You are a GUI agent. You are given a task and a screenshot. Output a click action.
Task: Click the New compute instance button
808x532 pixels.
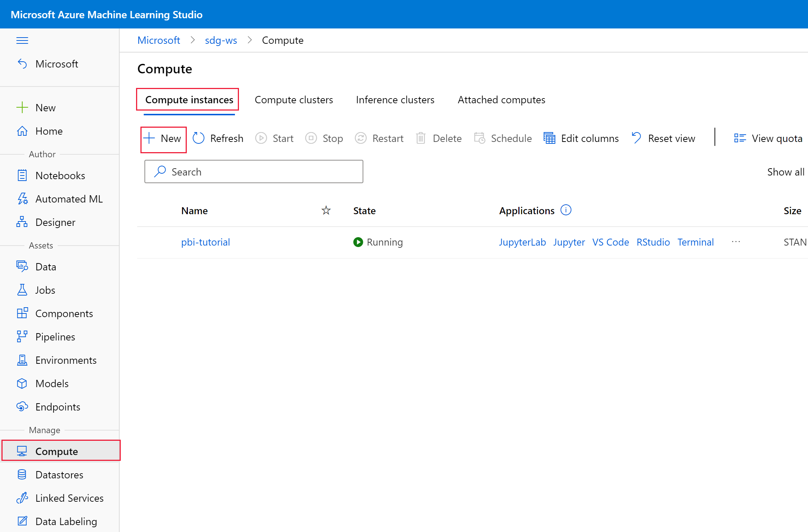pyautogui.click(x=163, y=139)
